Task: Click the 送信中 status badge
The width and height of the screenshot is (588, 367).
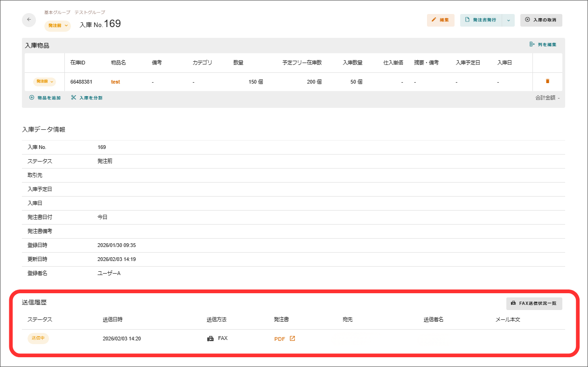Action: click(38, 338)
